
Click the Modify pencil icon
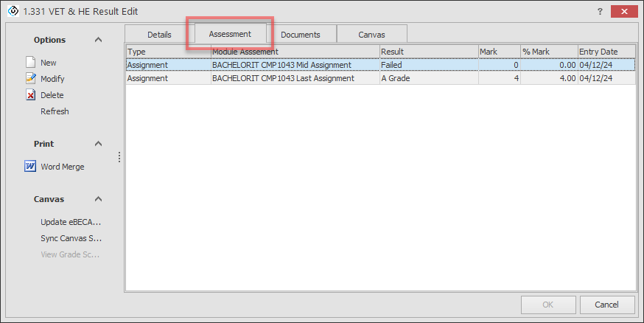point(30,79)
